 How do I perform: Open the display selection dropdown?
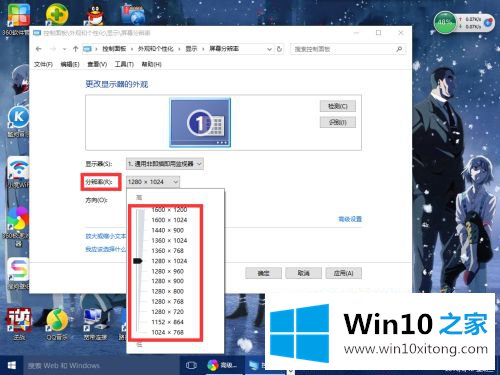165,164
